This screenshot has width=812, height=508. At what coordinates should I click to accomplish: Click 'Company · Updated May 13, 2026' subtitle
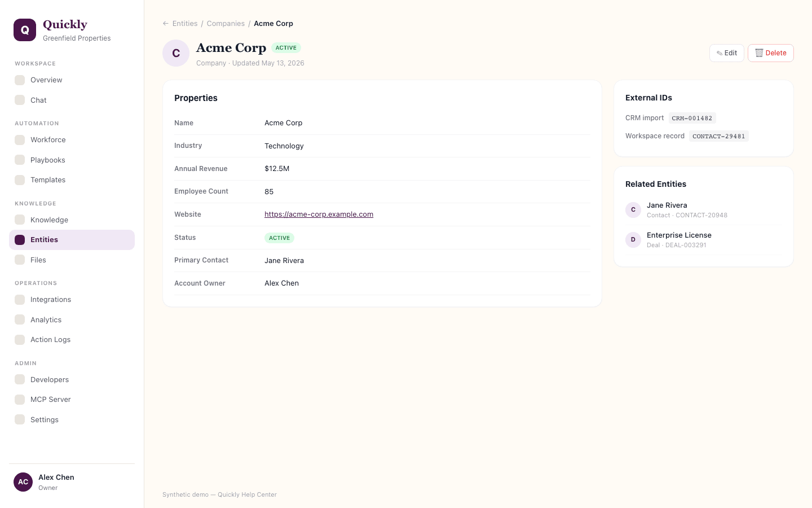(250, 63)
